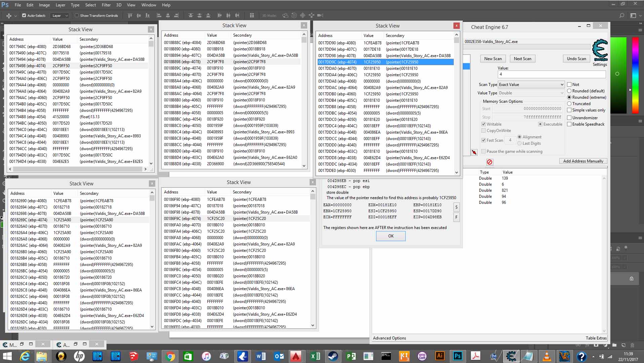Click the New Scan button
Viewport: 644px width, 363px height.
[x=493, y=59]
